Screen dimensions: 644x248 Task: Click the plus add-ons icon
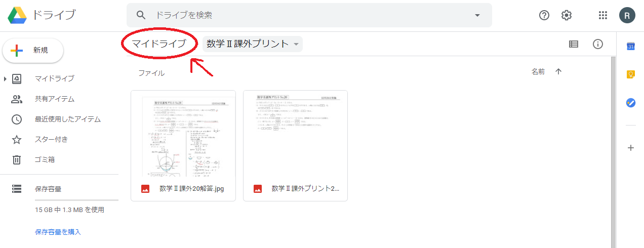pos(630,148)
